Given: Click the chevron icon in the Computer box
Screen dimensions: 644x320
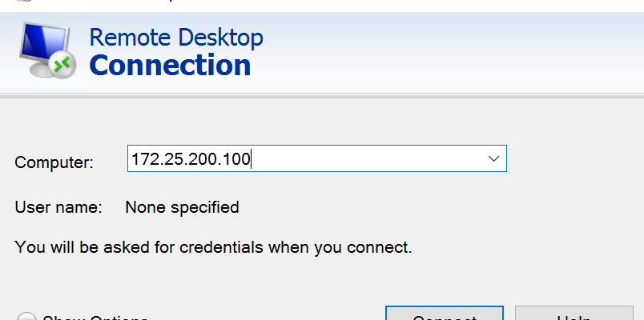Looking at the screenshot, I should coord(493,158).
